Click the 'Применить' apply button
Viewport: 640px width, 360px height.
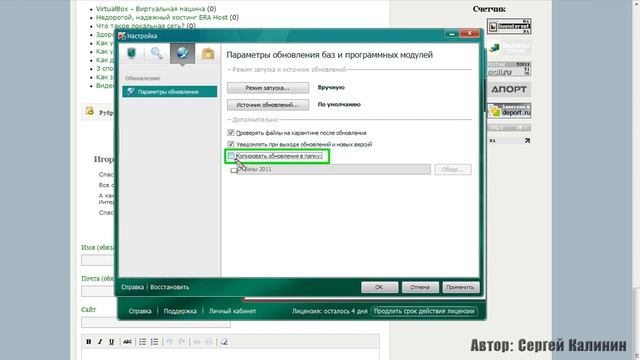460,287
